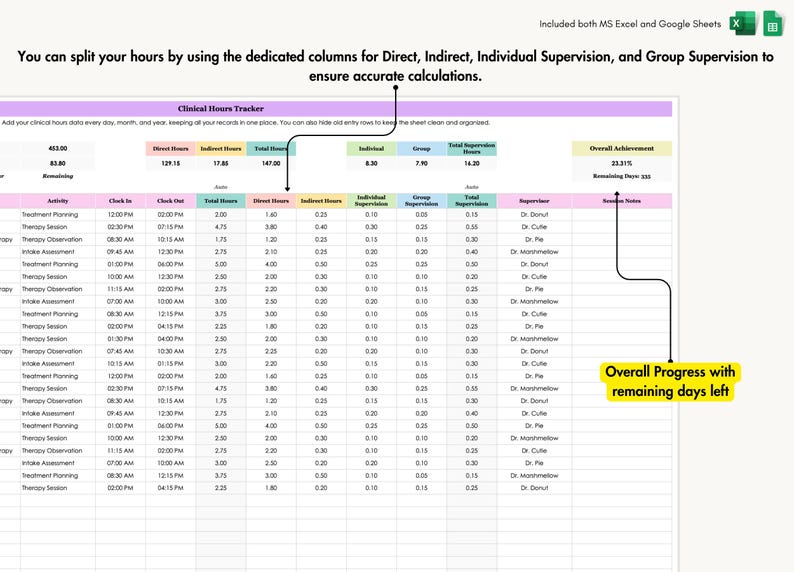Click the Google Sheets icon

click(x=773, y=23)
